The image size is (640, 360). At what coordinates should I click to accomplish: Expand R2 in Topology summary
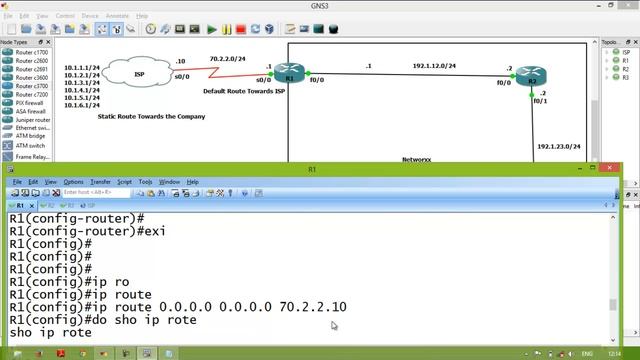click(607, 69)
